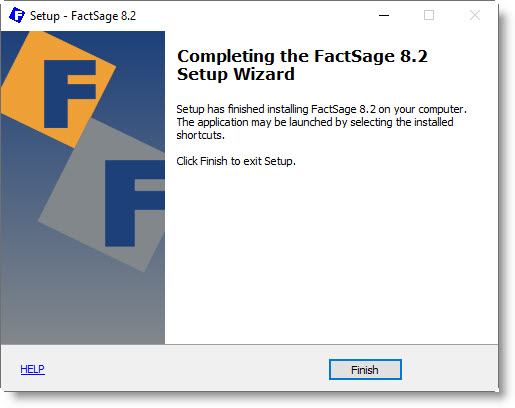The width and height of the screenshot is (515, 408).
Task: Click Finish to exit Setup
Action: point(365,369)
